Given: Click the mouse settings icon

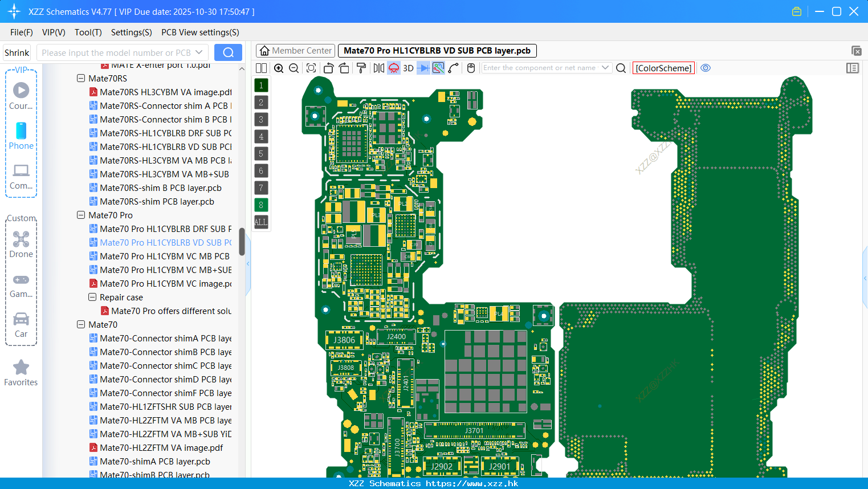Looking at the screenshot, I should pos(471,68).
